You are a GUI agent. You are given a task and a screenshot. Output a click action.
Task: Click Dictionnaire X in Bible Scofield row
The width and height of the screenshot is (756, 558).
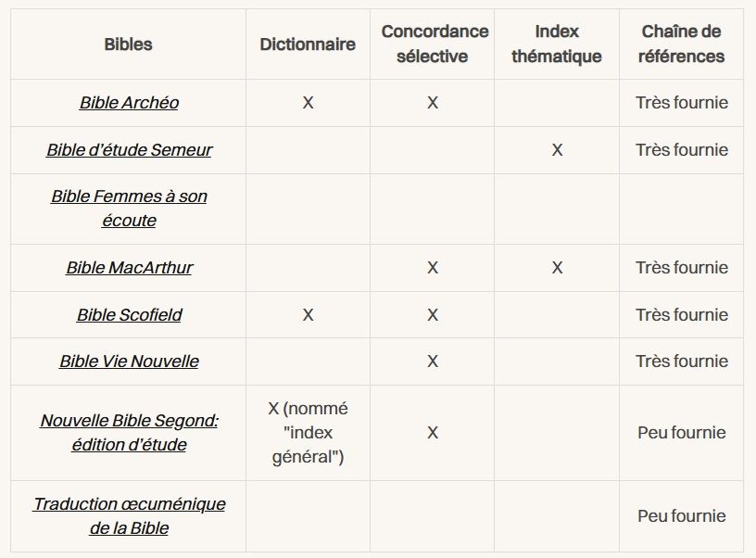[x=308, y=315]
